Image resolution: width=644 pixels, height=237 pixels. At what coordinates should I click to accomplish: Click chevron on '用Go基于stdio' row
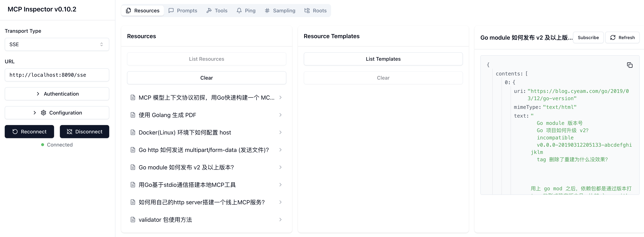(x=280, y=185)
